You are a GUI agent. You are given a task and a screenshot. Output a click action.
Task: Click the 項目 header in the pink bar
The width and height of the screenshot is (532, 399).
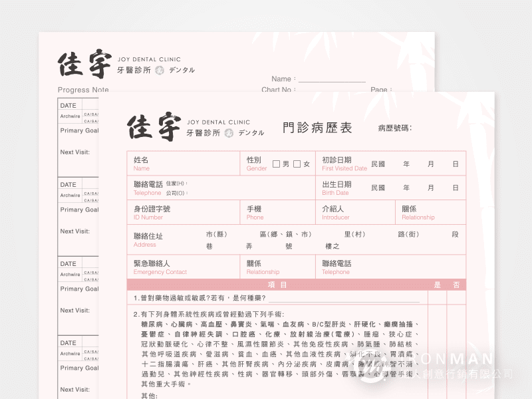click(277, 285)
